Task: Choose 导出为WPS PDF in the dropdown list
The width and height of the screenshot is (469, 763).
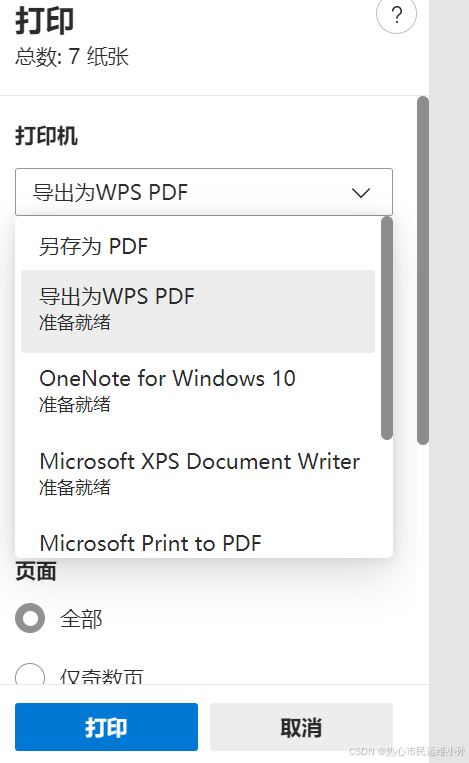Action: 198,311
